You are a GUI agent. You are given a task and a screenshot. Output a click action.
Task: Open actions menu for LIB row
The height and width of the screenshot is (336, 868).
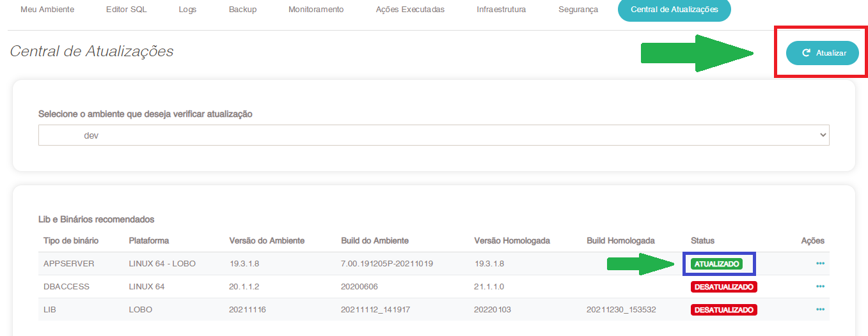pyautogui.click(x=820, y=309)
